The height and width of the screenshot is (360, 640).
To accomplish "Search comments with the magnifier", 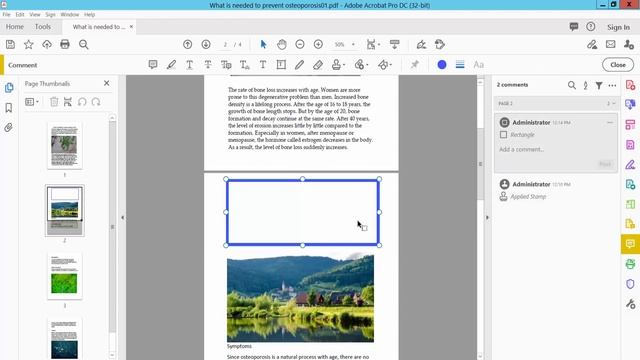I will tap(572, 85).
